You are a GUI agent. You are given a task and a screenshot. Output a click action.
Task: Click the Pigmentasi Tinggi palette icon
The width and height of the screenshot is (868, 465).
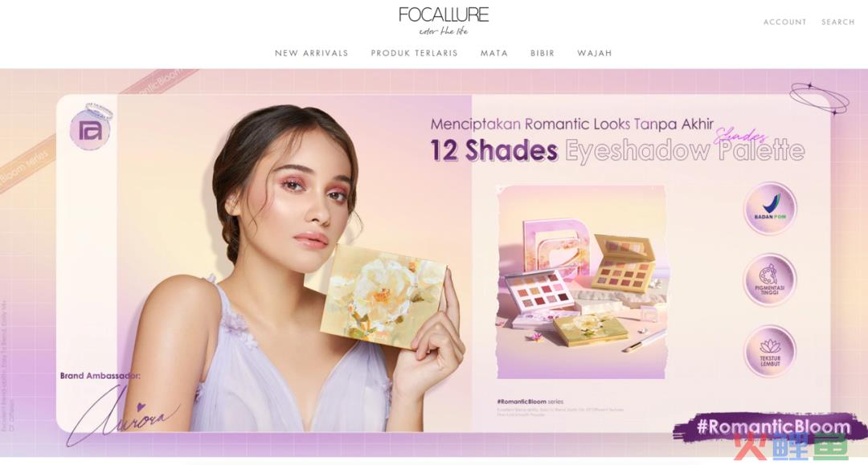769,279
